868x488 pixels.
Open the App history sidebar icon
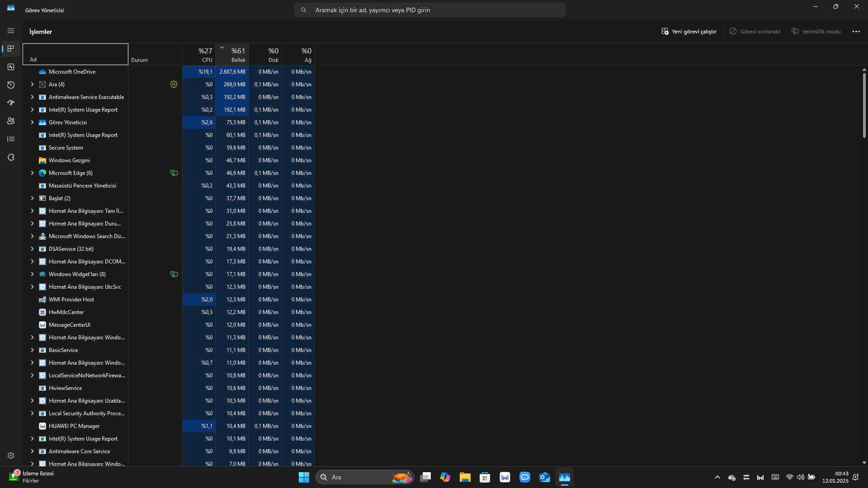click(11, 85)
